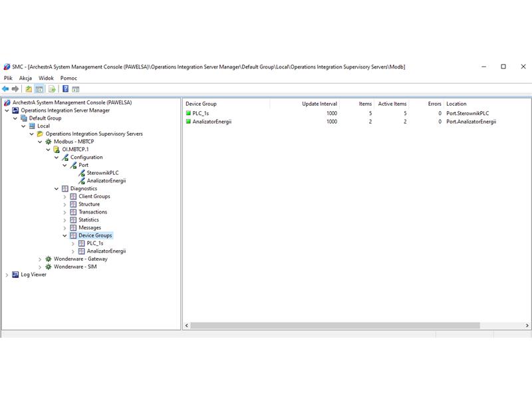Expand the Wonderware - Gateway node
Viewport: 532px width, 399px height.
[x=40, y=259]
